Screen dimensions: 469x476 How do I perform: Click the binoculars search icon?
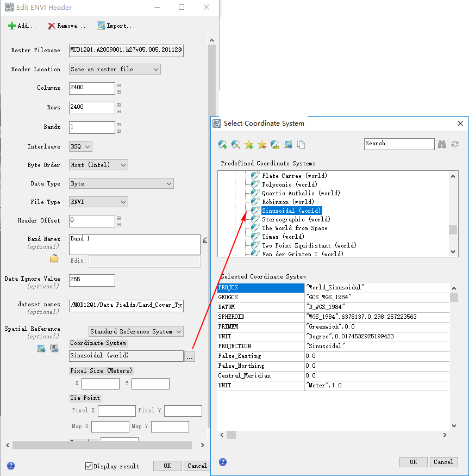point(442,144)
